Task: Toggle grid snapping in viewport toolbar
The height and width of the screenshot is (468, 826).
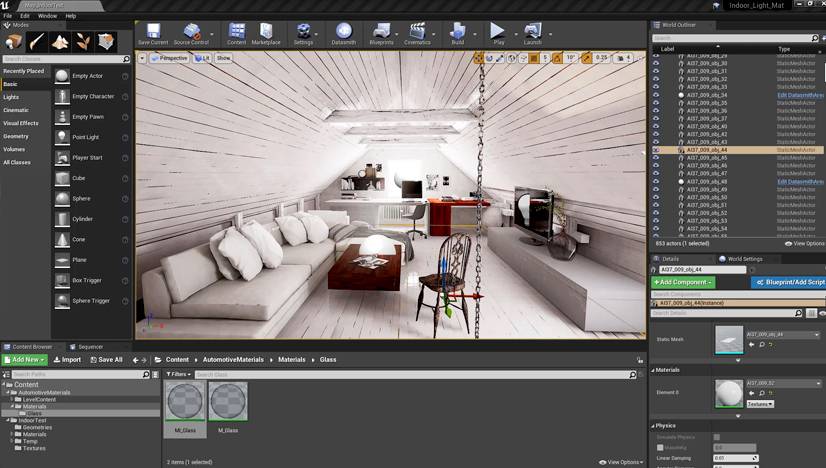Action: point(534,58)
